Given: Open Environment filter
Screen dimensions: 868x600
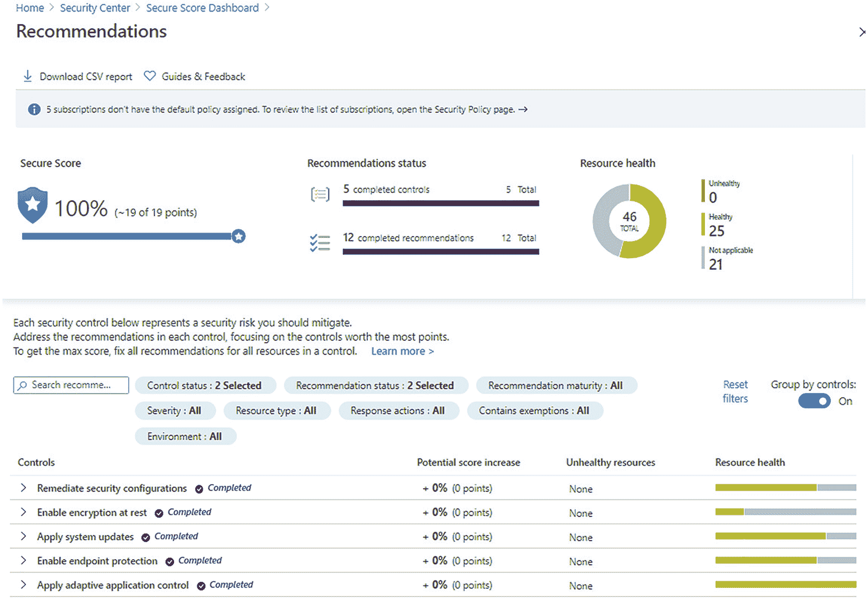Looking at the screenshot, I should point(185,436).
